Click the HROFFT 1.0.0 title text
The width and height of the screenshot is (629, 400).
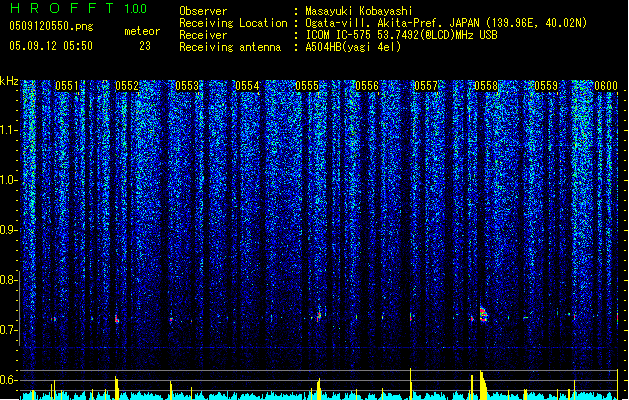click(x=78, y=8)
